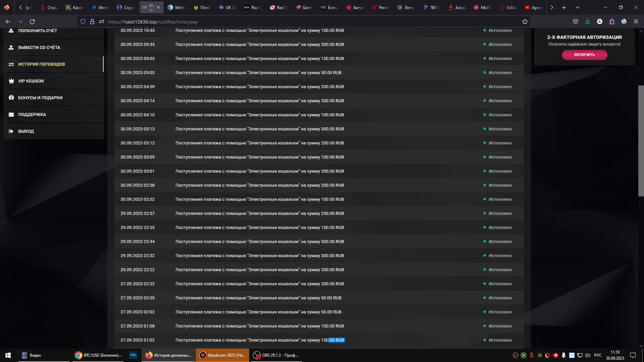Click the ВКЛЮЧИТЬ two-factor button
644x362 pixels.
584,55
